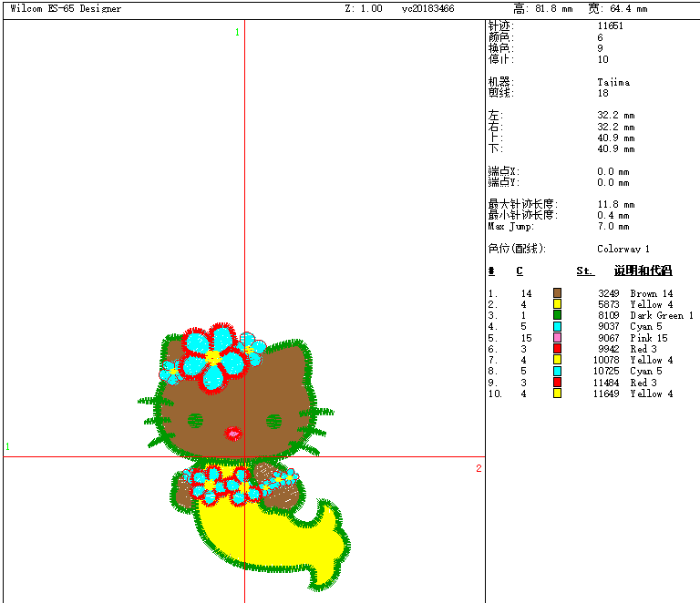The width and height of the screenshot is (700, 603).
Task: Click the description and code column header
Action: click(x=643, y=271)
